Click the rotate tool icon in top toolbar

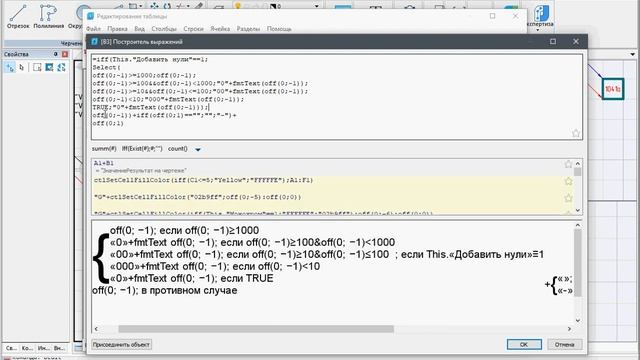tap(167, 5)
